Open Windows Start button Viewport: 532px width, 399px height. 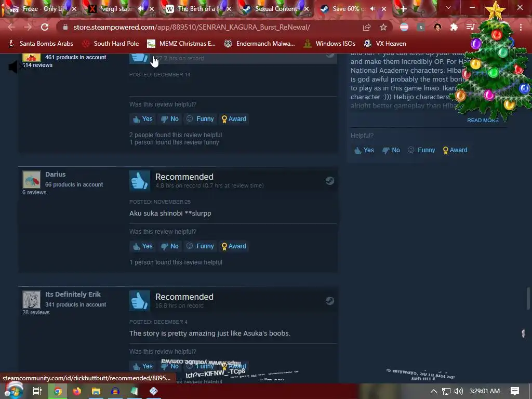[x=13, y=391]
